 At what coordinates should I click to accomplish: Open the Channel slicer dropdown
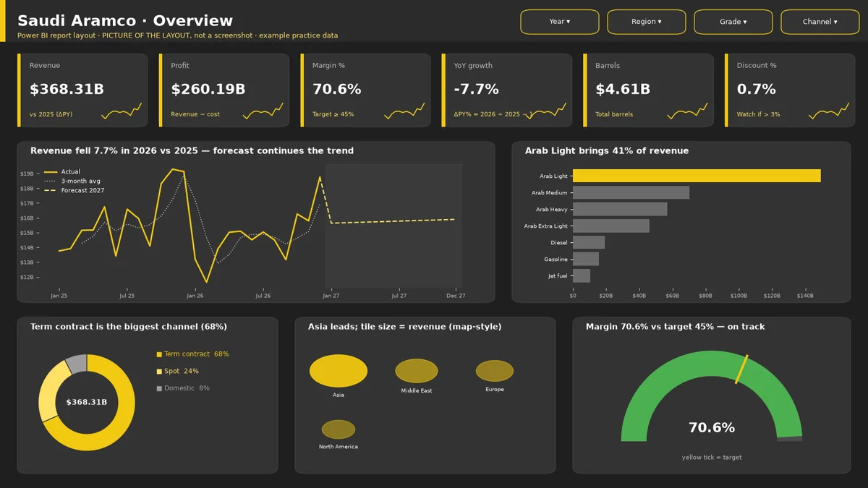(820, 22)
